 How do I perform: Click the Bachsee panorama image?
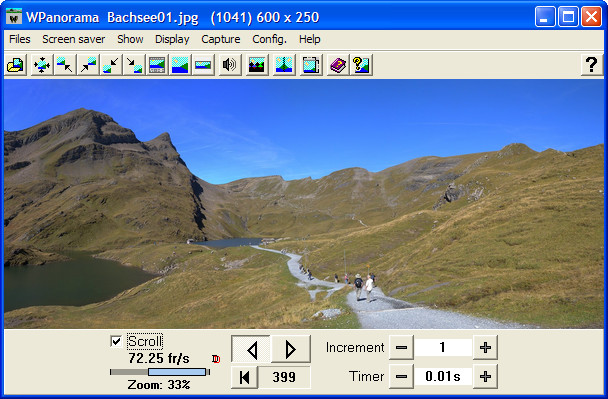coord(304,204)
